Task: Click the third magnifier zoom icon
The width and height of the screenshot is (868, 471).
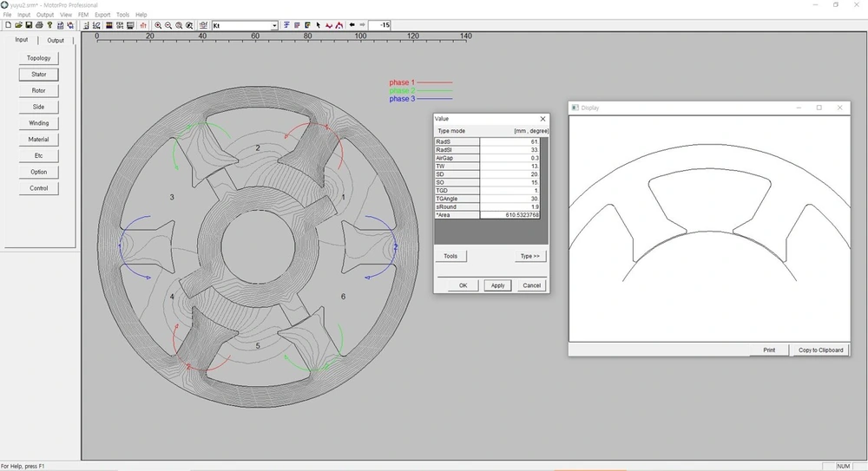Action: pyautogui.click(x=179, y=25)
